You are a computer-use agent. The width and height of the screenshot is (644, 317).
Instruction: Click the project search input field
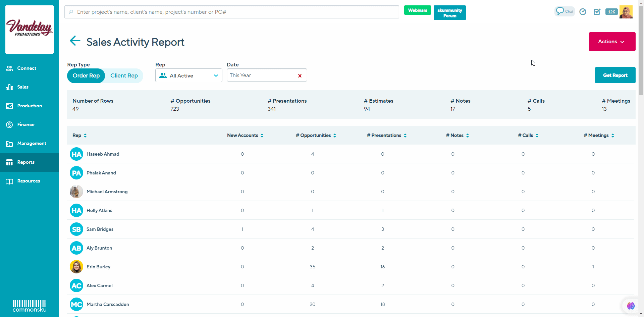click(x=231, y=12)
